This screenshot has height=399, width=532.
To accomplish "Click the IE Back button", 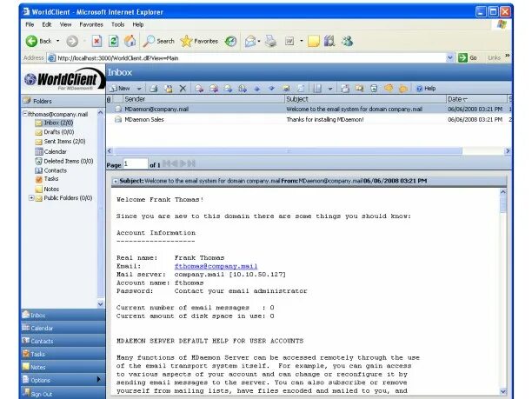I will [38, 41].
